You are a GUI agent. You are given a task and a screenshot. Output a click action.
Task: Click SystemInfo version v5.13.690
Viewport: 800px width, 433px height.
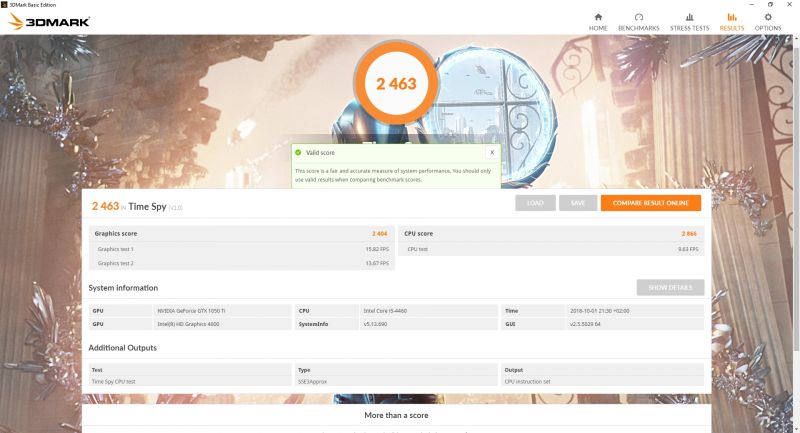375,324
